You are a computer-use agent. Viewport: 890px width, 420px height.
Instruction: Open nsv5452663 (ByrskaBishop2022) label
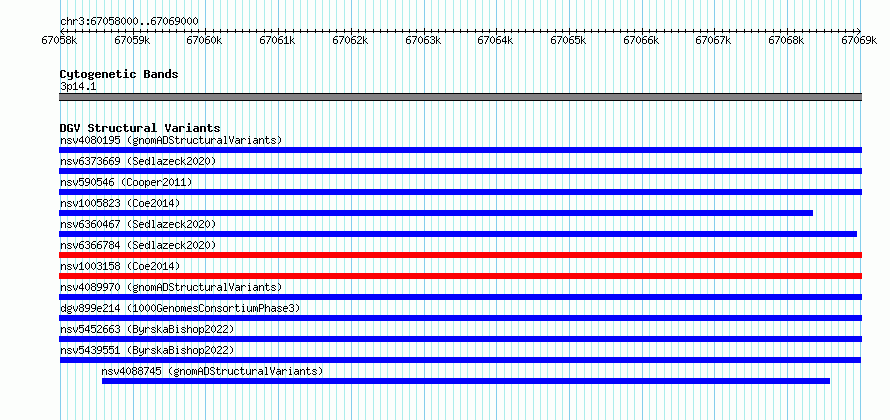147,329
